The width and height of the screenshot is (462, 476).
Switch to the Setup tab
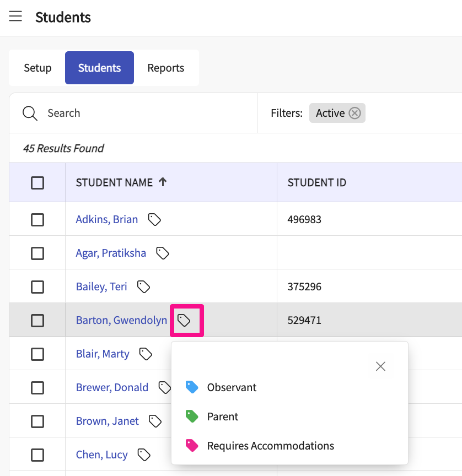tap(37, 68)
